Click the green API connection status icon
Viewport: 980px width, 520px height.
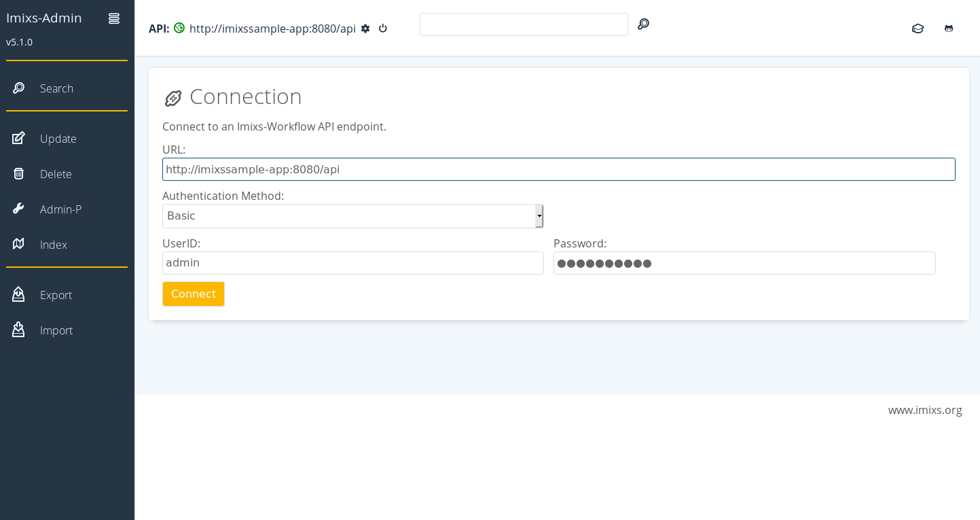(x=179, y=28)
